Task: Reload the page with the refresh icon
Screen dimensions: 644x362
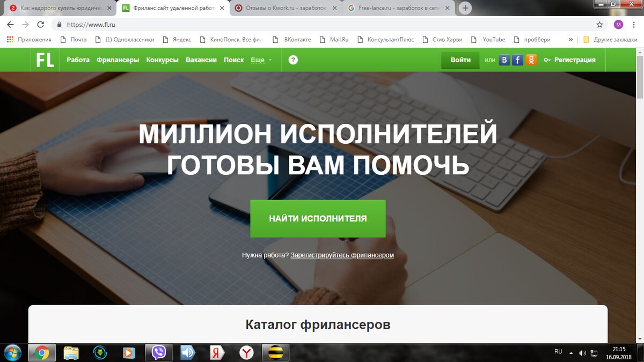Action: (40, 25)
